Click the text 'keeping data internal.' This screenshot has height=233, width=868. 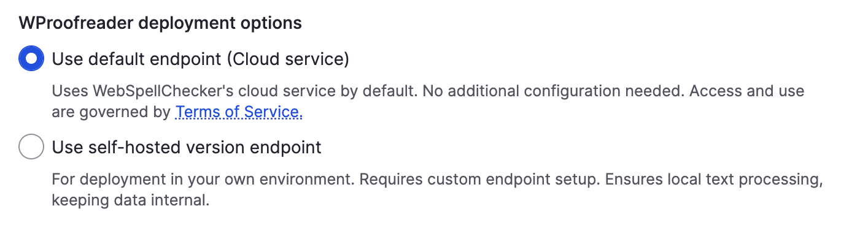pyautogui.click(x=131, y=201)
